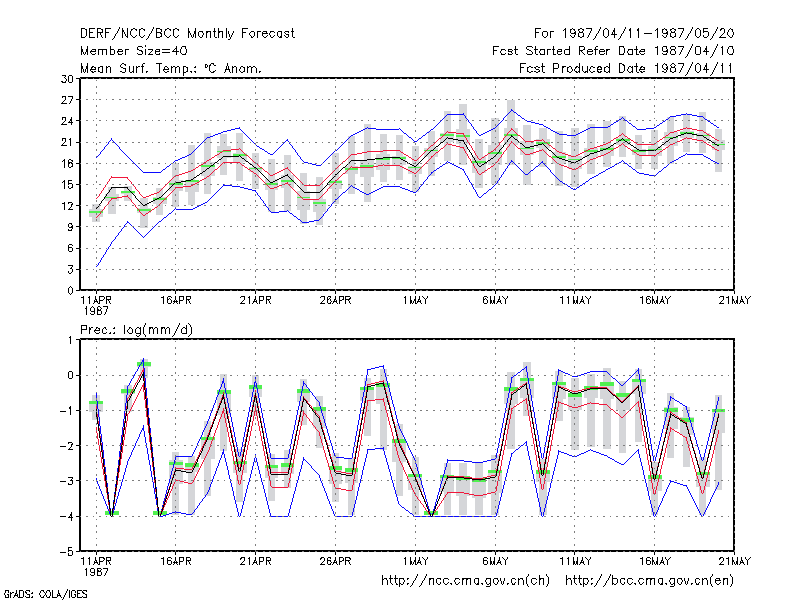
Task: Click the 26APR tick on precipitation chart
Action: [x=335, y=561]
